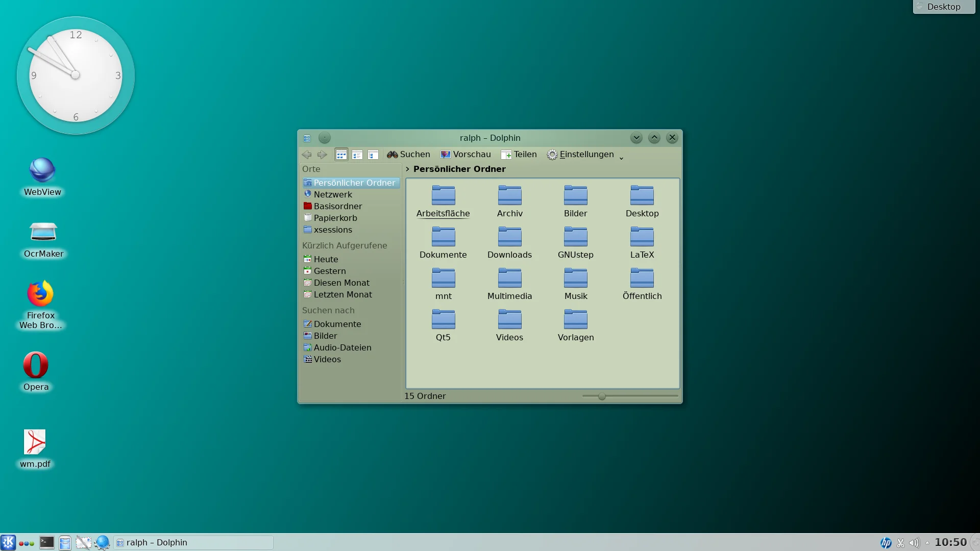Image resolution: width=980 pixels, height=551 pixels.
Task: Expand toolbar overflow chevron
Action: click(x=621, y=158)
